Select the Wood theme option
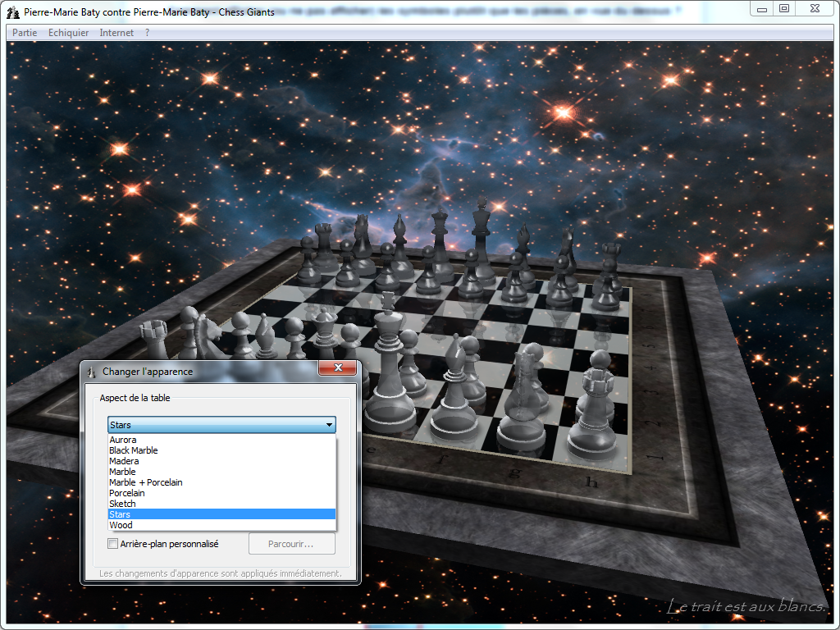 (x=121, y=525)
